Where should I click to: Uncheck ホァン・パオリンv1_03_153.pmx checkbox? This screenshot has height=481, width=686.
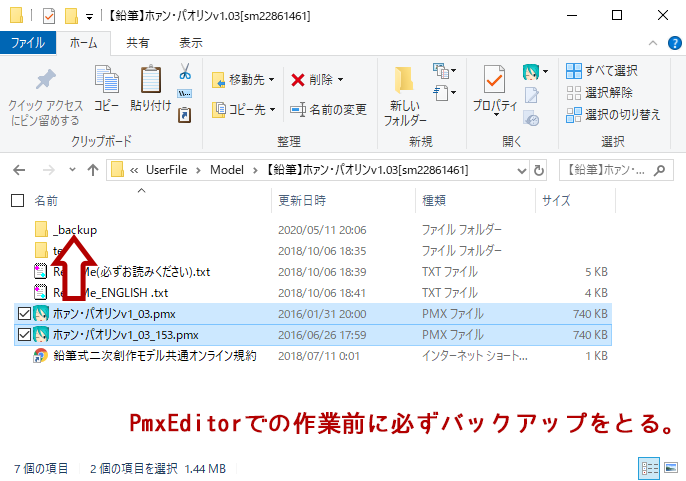pyautogui.click(x=24, y=335)
